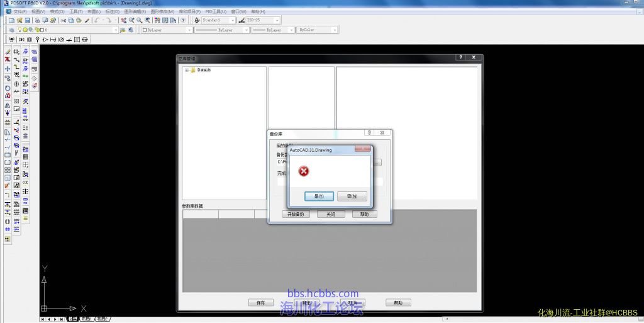Click the Save floppy disk icon
The width and height of the screenshot is (644, 323).
click(28, 20)
